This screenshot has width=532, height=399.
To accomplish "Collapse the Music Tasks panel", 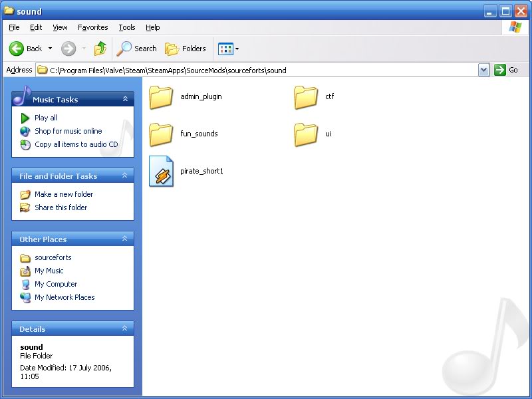I will pos(125,99).
